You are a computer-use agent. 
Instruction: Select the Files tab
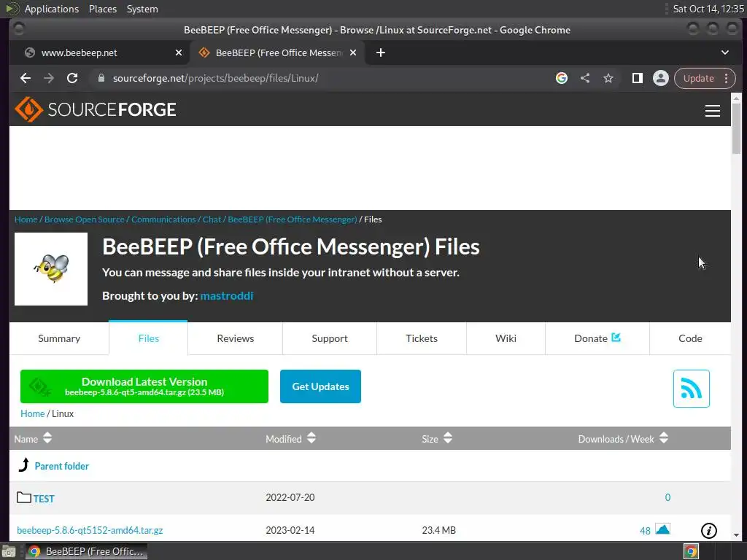(x=148, y=338)
